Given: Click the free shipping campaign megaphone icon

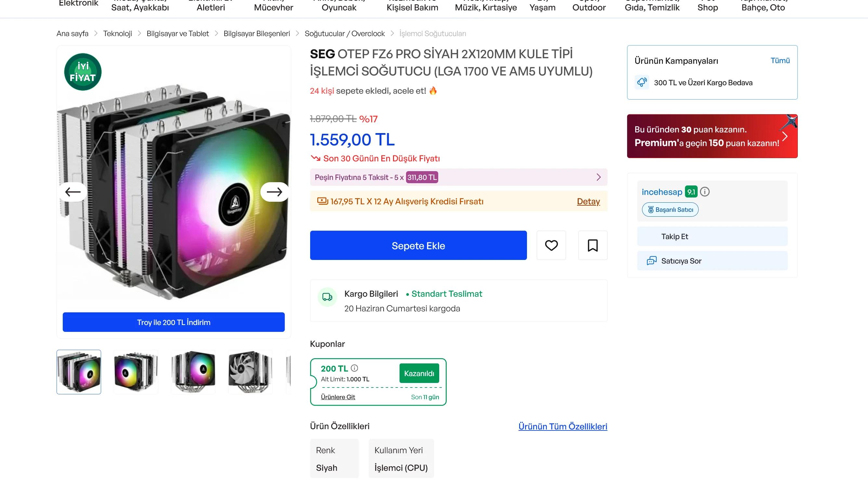Looking at the screenshot, I should click(642, 82).
